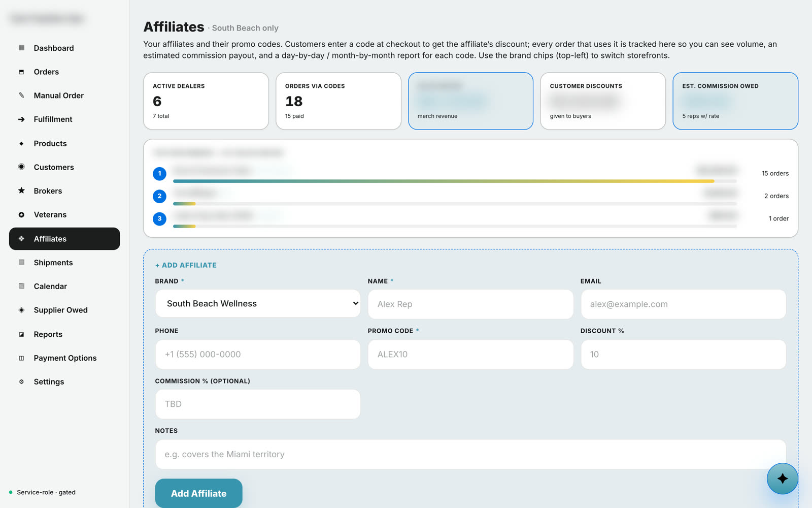Click the Supplier Owed icon

[x=21, y=310]
